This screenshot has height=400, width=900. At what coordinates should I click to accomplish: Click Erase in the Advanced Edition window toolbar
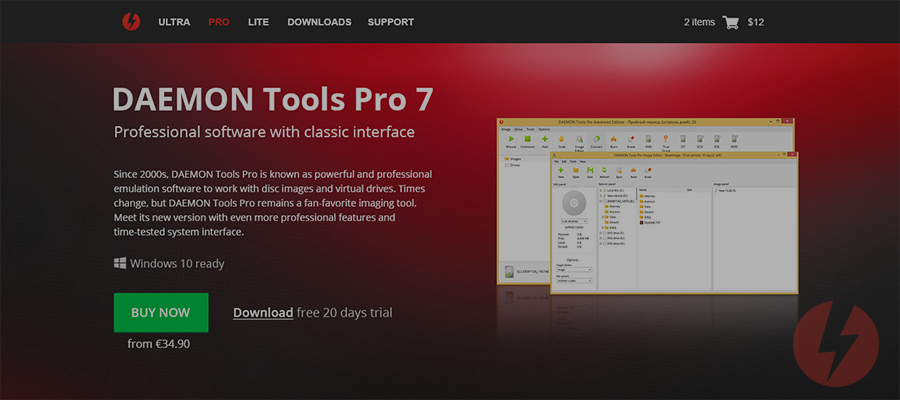[x=631, y=139]
